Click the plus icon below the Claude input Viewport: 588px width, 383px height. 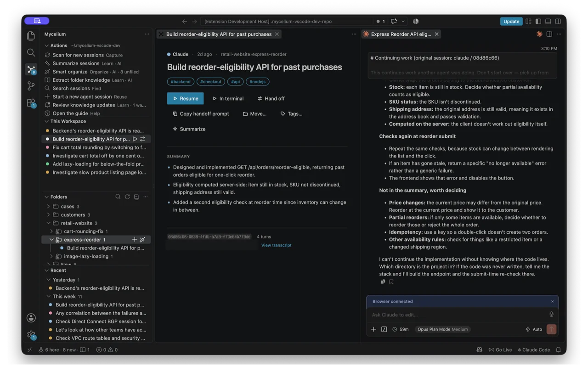point(373,329)
